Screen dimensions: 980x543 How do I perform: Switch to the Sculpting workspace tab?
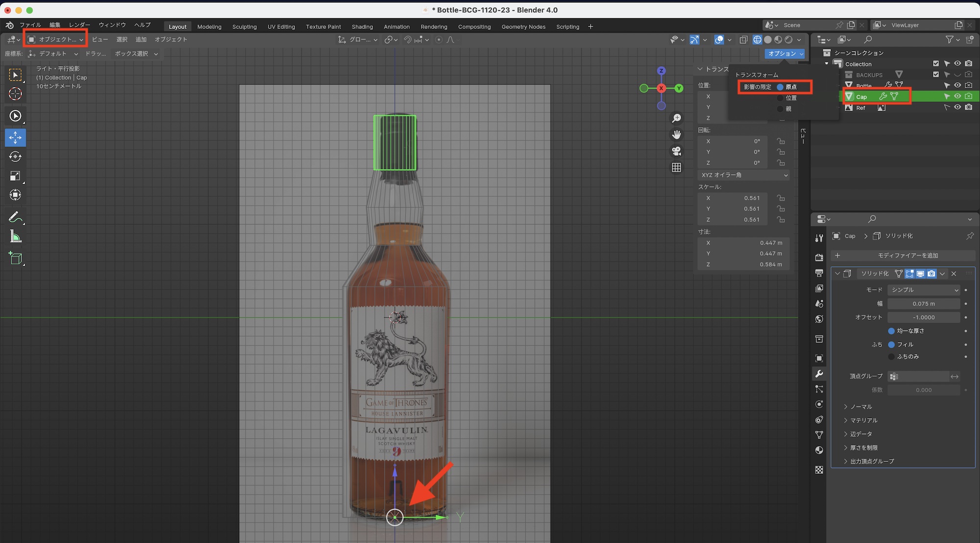244,27
